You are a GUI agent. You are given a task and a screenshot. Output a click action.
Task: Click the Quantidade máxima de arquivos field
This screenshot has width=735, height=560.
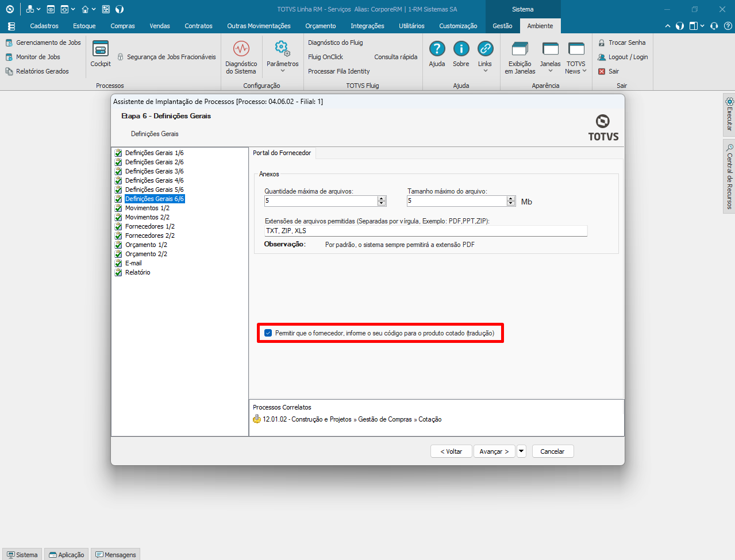[321, 201]
